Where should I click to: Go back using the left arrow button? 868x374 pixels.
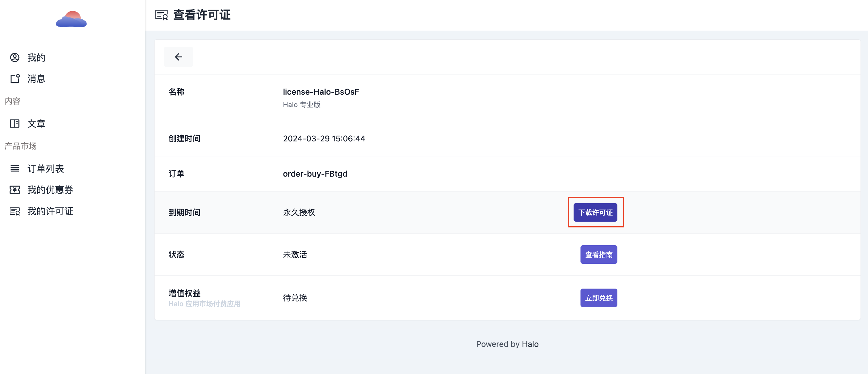tap(179, 57)
